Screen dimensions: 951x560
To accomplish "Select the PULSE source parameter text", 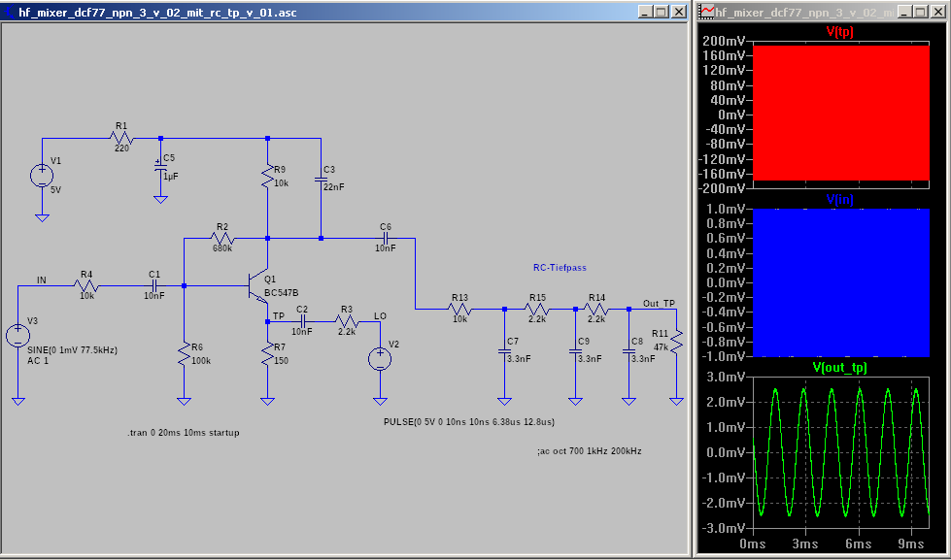I will pyautogui.click(x=469, y=422).
